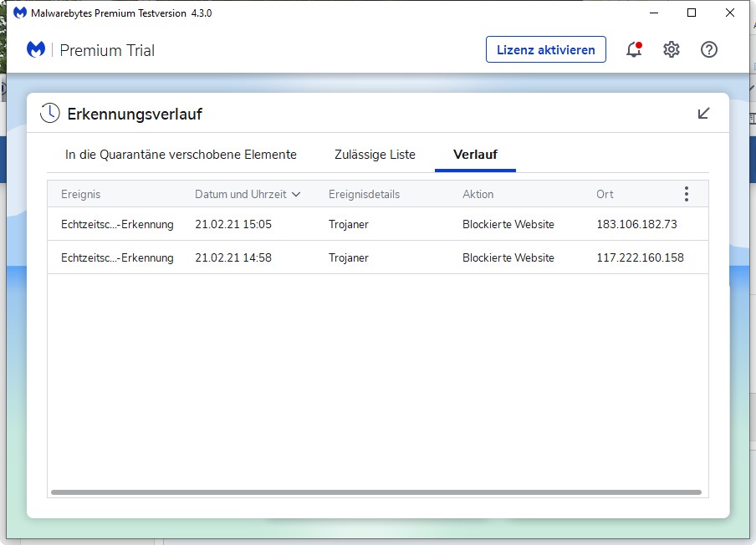Click the Premium Trial label
The width and height of the screenshot is (756, 545).
coord(107,50)
